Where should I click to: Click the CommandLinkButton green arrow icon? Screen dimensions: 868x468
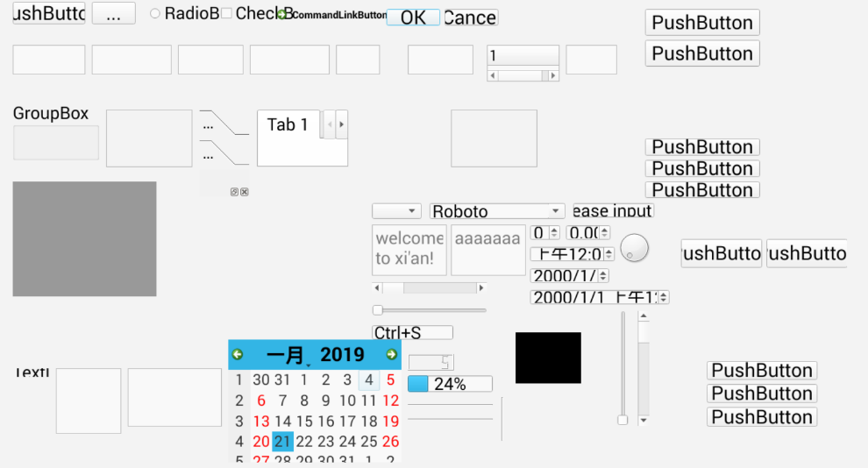[281, 14]
